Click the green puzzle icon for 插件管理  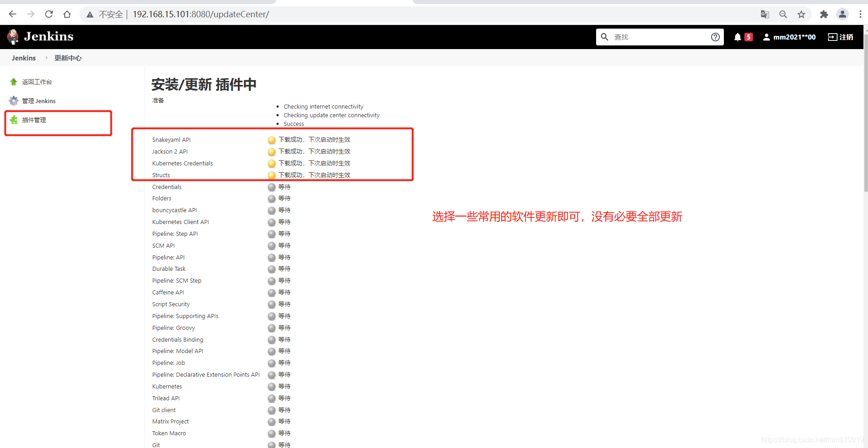pos(14,120)
